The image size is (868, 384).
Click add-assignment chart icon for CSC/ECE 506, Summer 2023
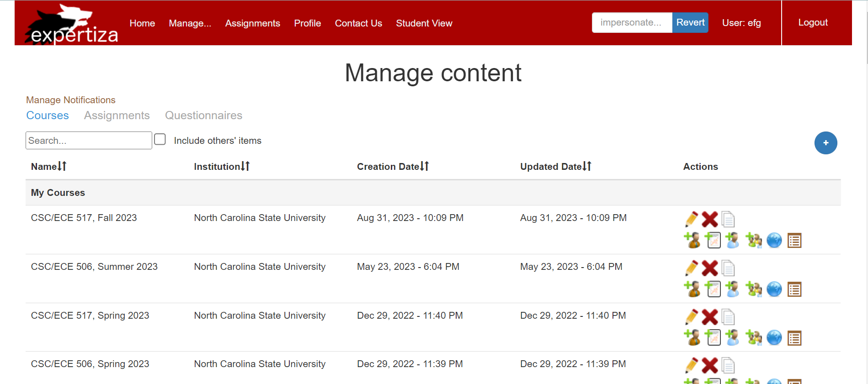pos(713,289)
